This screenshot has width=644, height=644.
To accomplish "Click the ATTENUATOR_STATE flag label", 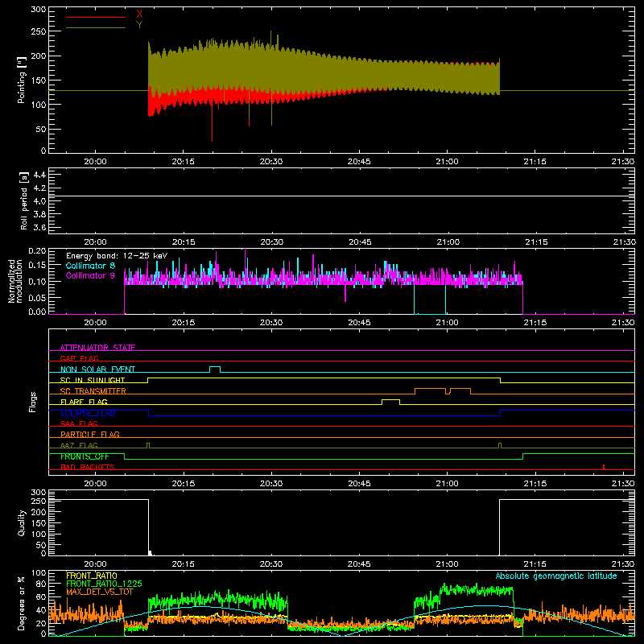I will pos(97,348).
